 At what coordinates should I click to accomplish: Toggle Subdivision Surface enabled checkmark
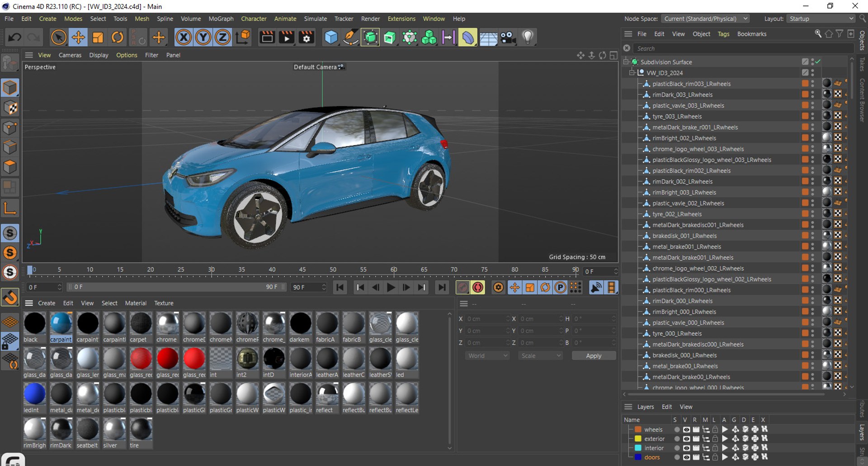click(818, 61)
